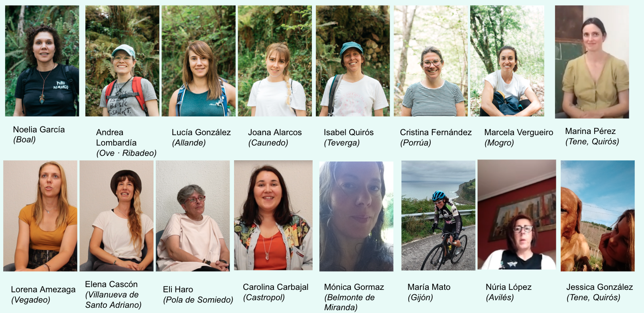Open the video frame above the Núria López caption
This screenshot has height=313, width=644.
point(517,215)
